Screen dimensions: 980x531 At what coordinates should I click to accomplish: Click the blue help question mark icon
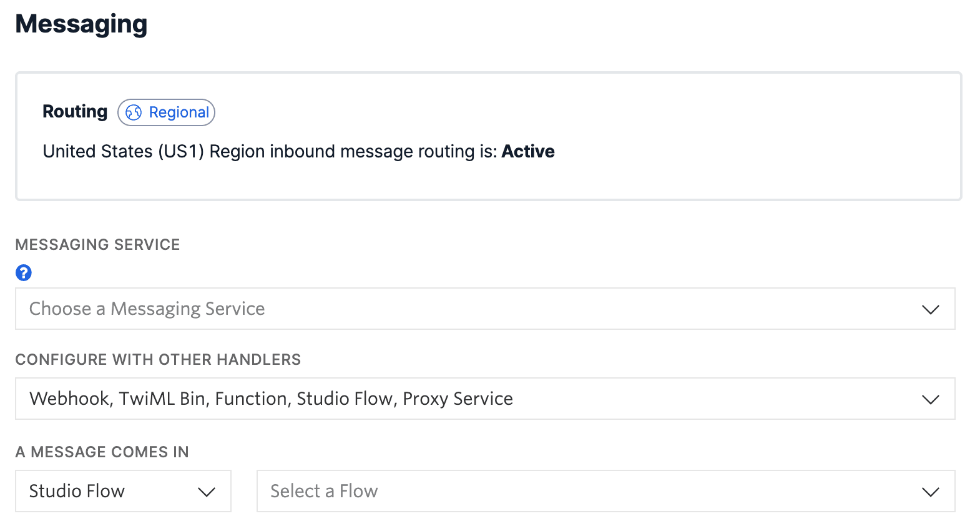pyautogui.click(x=24, y=272)
